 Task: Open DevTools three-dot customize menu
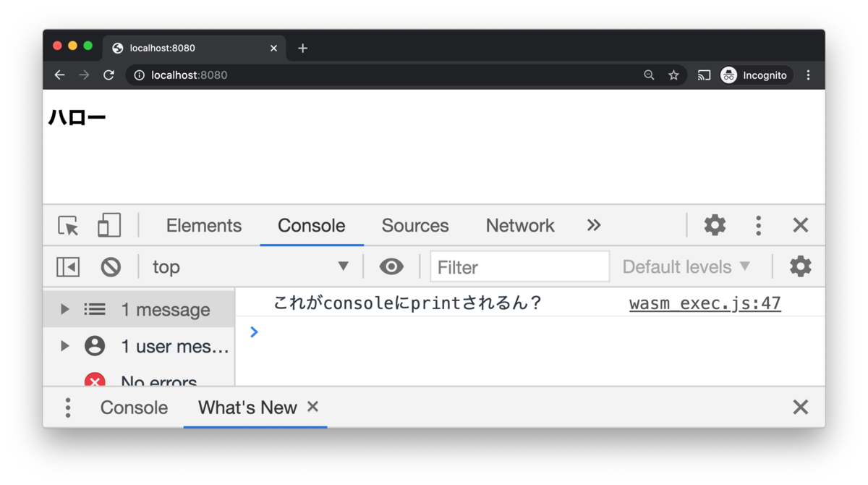(758, 226)
